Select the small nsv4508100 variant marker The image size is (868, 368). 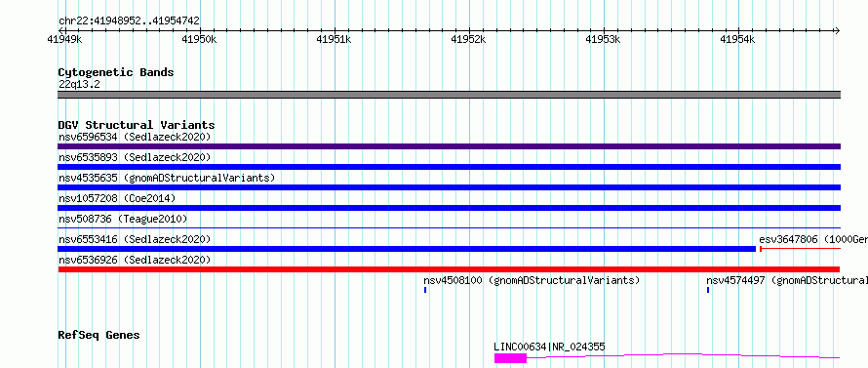(425, 290)
